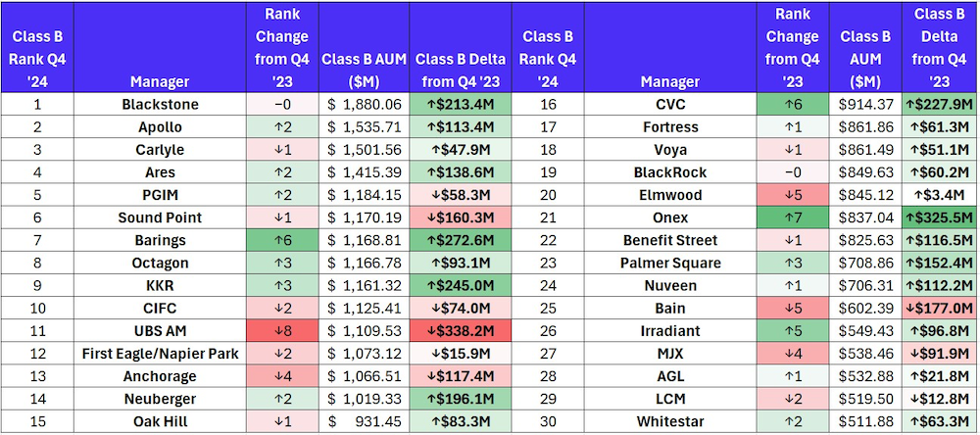The image size is (980, 435).
Task: Click the Blackstone manager cell
Action: point(153,104)
